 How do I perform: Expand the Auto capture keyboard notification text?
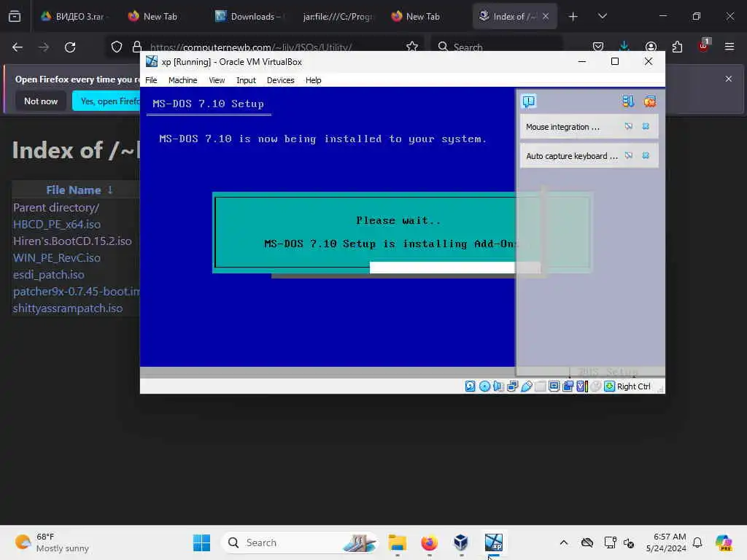coord(572,156)
